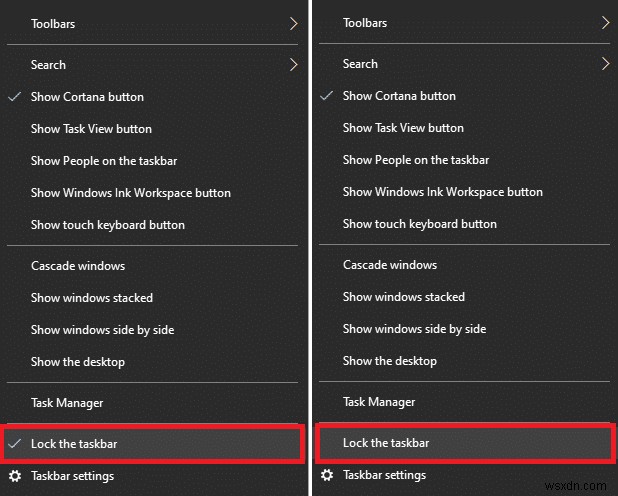Expand the Search submenu arrow in left menu
This screenshot has height=496, width=618.
click(x=294, y=65)
